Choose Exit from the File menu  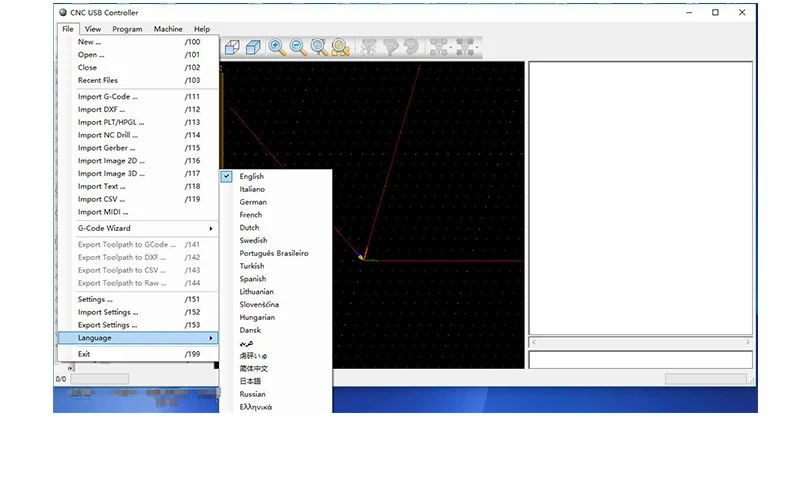pos(138,353)
